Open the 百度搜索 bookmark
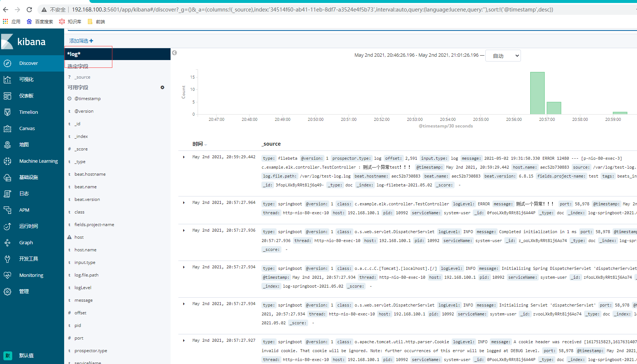 (x=40, y=22)
